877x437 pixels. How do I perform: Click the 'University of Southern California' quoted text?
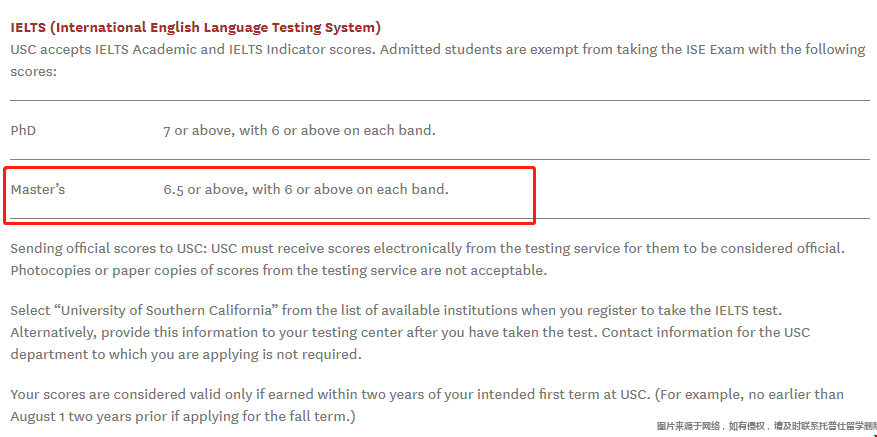170,310
